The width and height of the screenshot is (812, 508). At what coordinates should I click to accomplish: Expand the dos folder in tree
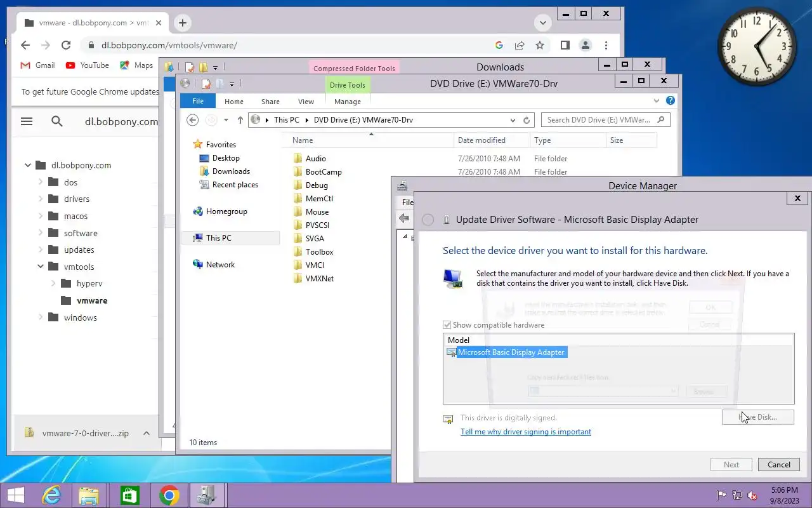coord(41,182)
